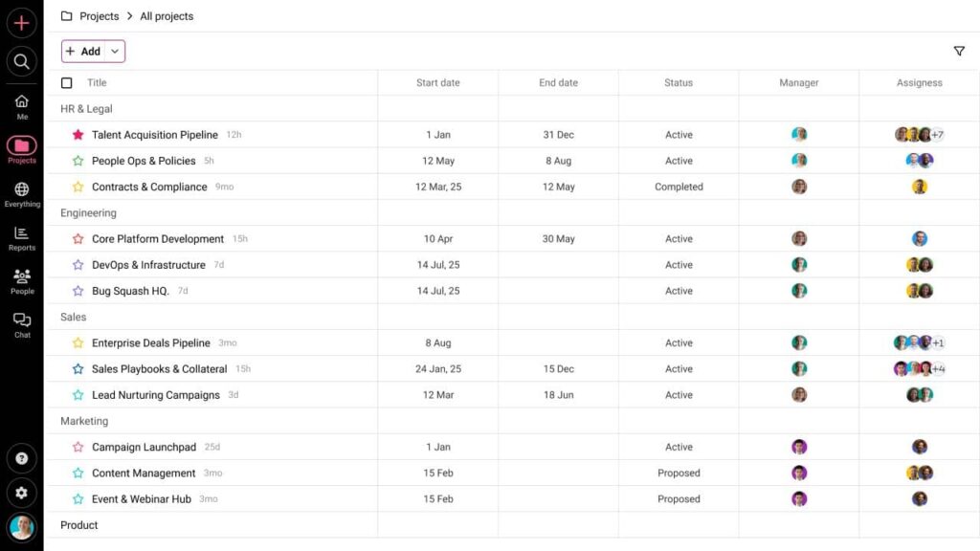Open the Reports section
This screenshot has width=980, height=551.
21,237
